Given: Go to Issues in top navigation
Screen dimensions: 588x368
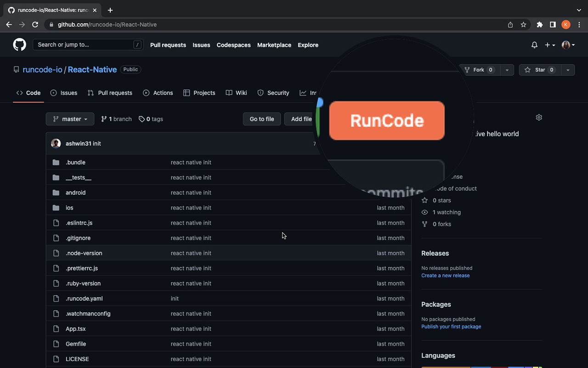Looking at the screenshot, I should coord(201,45).
